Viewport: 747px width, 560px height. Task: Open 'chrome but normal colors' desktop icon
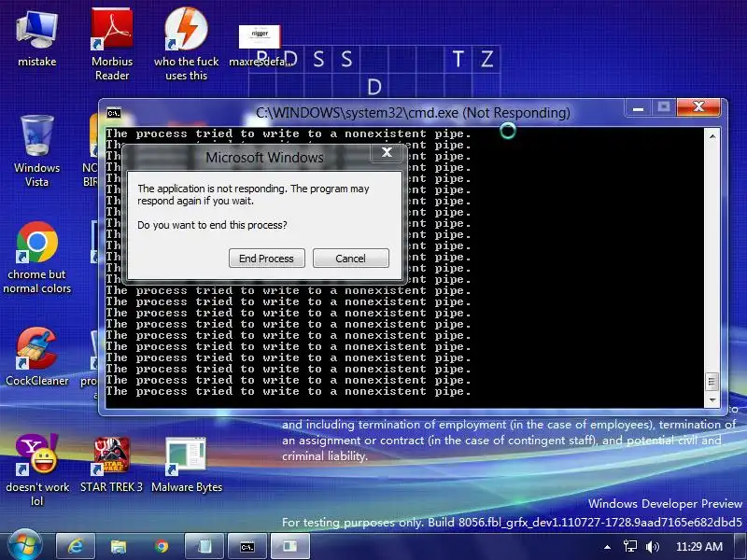[x=36, y=258]
